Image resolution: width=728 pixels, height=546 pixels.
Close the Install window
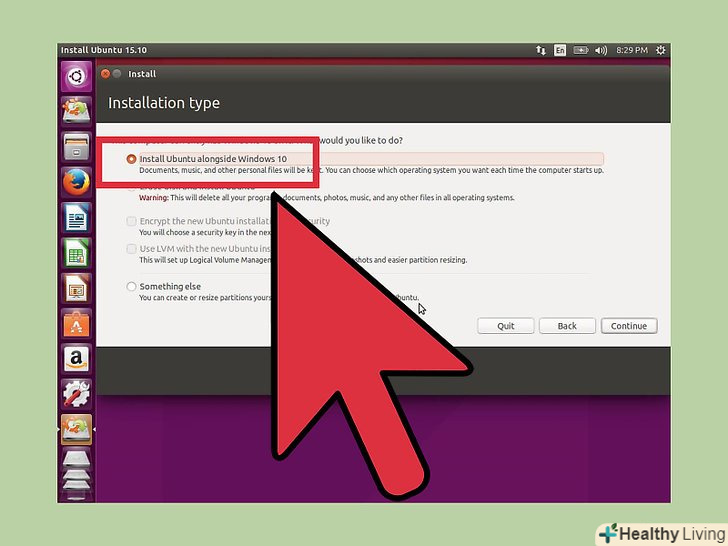pyautogui.click(x=105, y=74)
